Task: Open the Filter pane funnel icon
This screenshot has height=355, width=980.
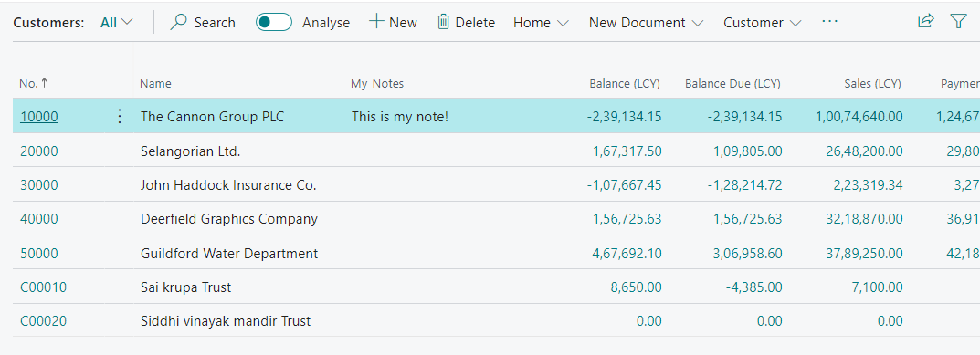Action: pyautogui.click(x=959, y=22)
